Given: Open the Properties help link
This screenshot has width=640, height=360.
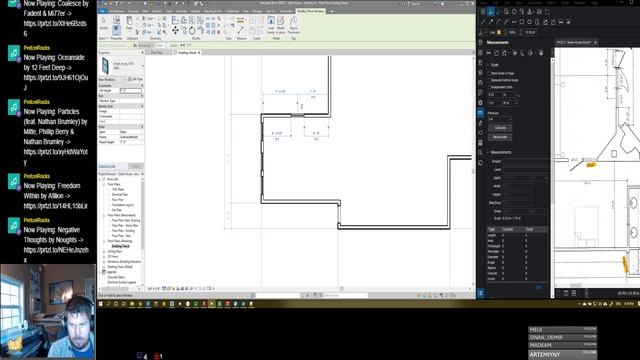Looking at the screenshot, I should click(x=107, y=167).
